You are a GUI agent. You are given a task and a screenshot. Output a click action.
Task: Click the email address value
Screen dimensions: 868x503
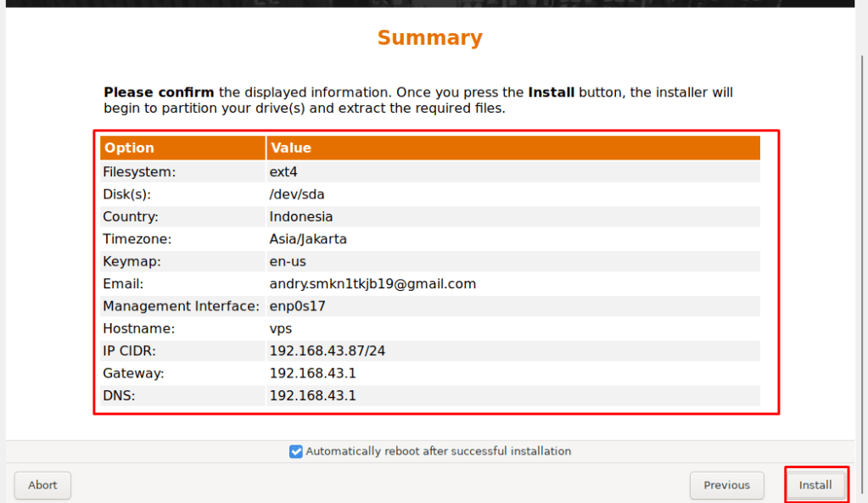(372, 283)
